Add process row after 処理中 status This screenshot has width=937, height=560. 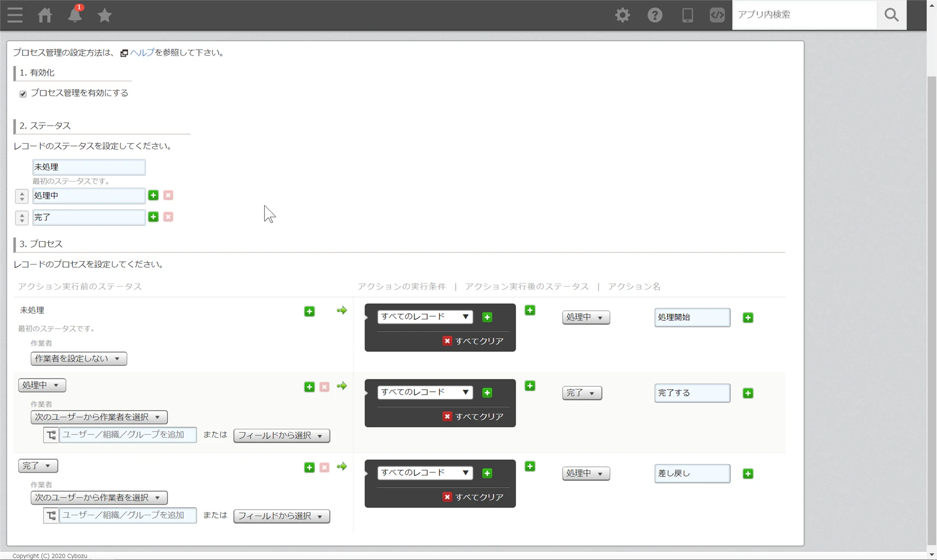310,387
